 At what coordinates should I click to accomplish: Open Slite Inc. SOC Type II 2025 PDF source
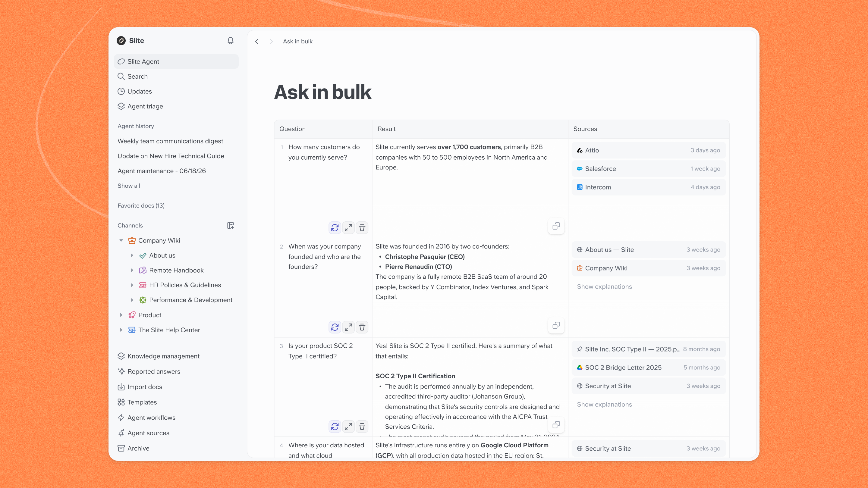648,349
